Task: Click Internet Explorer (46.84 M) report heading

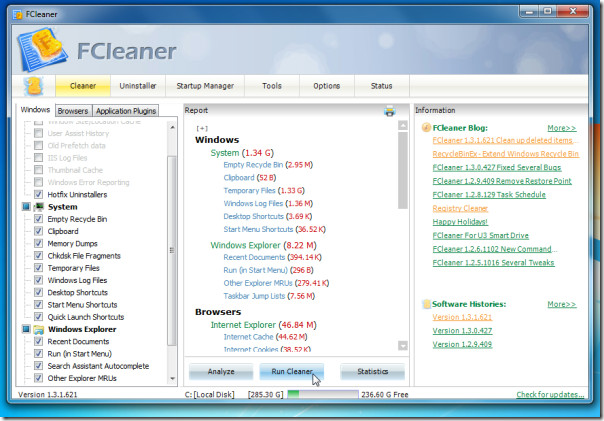Action: coord(263,325)
